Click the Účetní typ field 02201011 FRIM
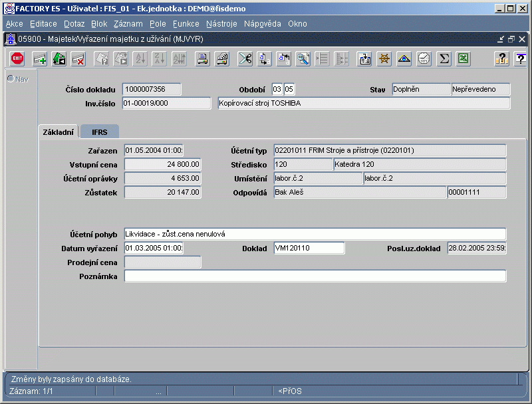The image size is (532, 404). [x=390, y=150]
